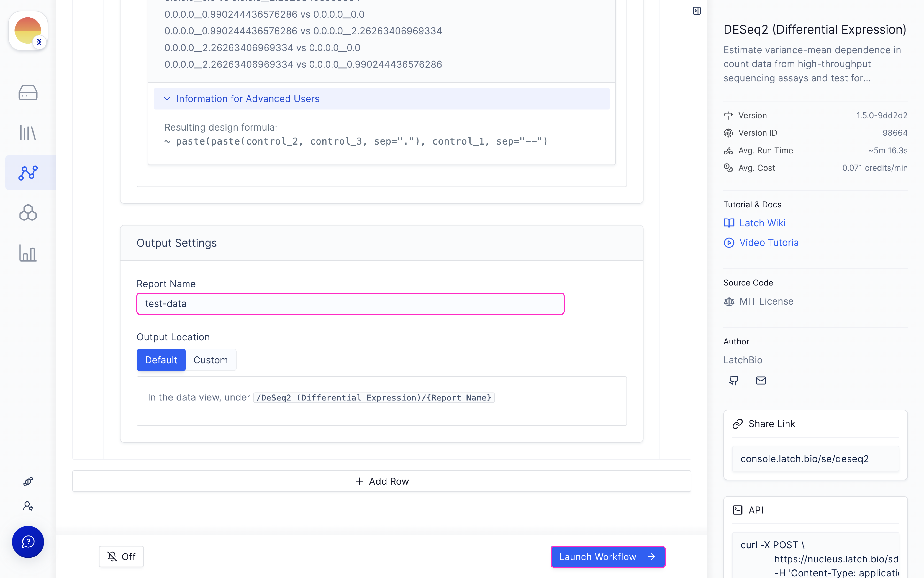Open the bar chart Plots sidebar icon
The width and height of the screenshot is (924, 578).
28,253
